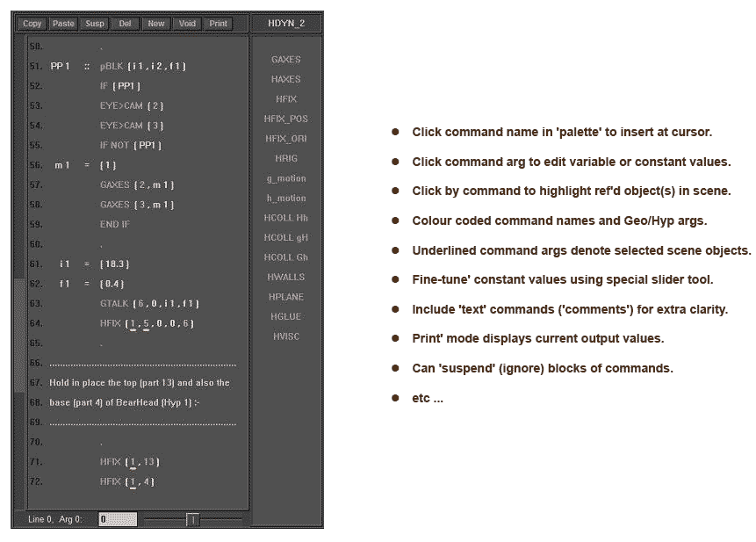Click the Copy button in the toolbar
The height and width of the screenshot is (542, 756).
tap(32, 24)
